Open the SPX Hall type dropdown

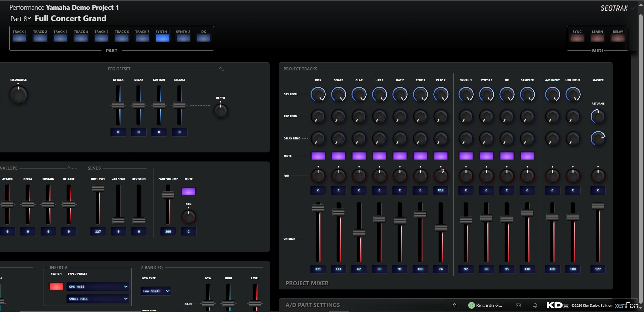click(98, 287)
